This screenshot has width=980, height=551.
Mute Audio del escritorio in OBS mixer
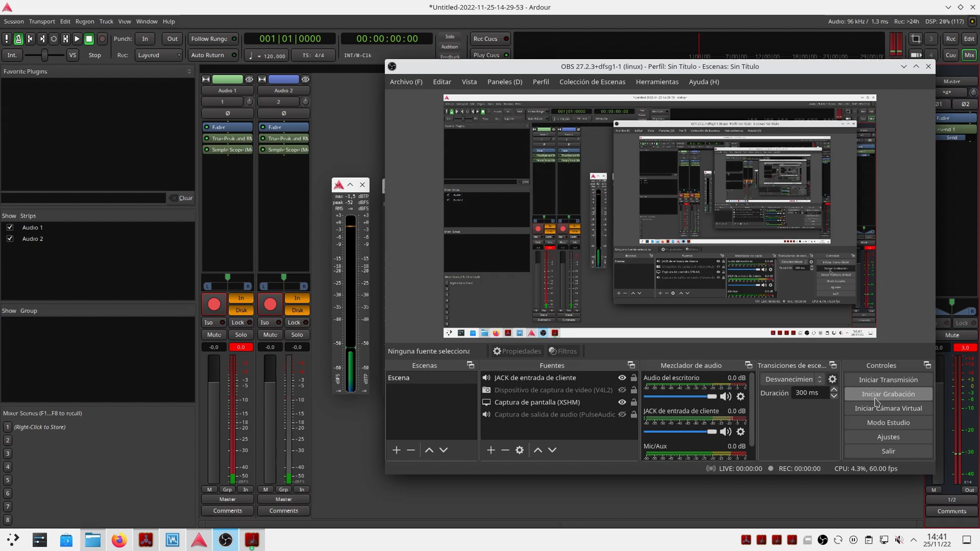click(726, 396)
